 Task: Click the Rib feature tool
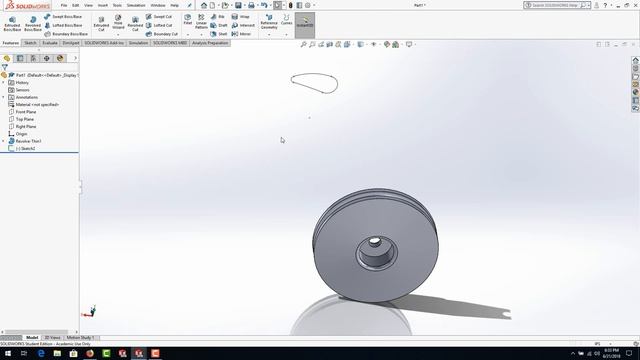pos(218,17)
